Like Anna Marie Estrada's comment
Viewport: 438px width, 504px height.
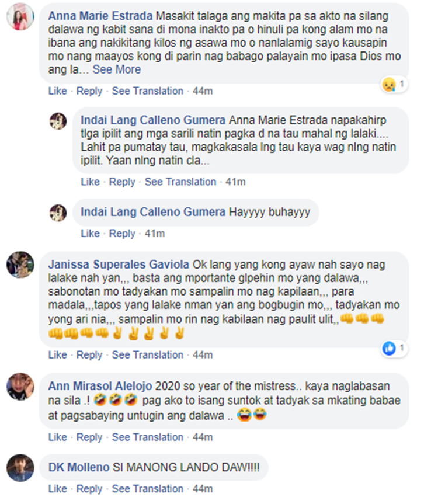click(57, 91)
